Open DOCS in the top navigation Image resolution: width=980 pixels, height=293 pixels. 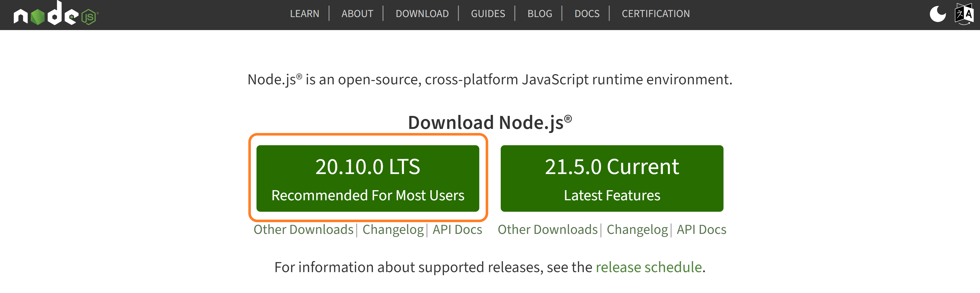(587, 14)
